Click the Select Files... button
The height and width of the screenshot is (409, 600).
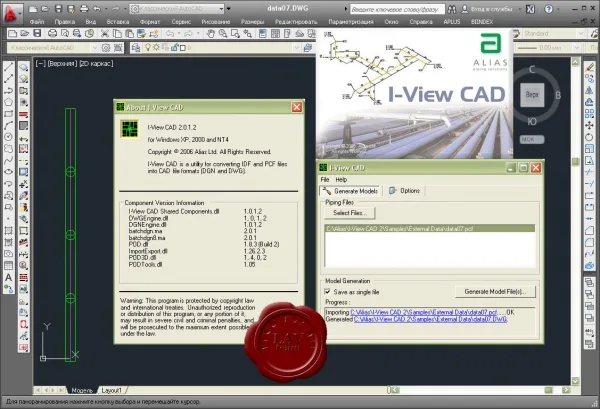pyautogui.click(x=350, y=213)
